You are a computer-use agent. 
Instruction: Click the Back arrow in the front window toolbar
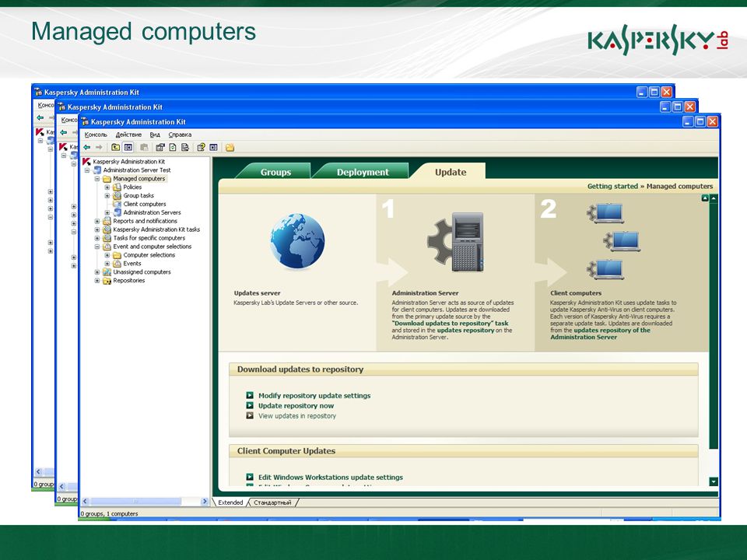tap(86, 148)
